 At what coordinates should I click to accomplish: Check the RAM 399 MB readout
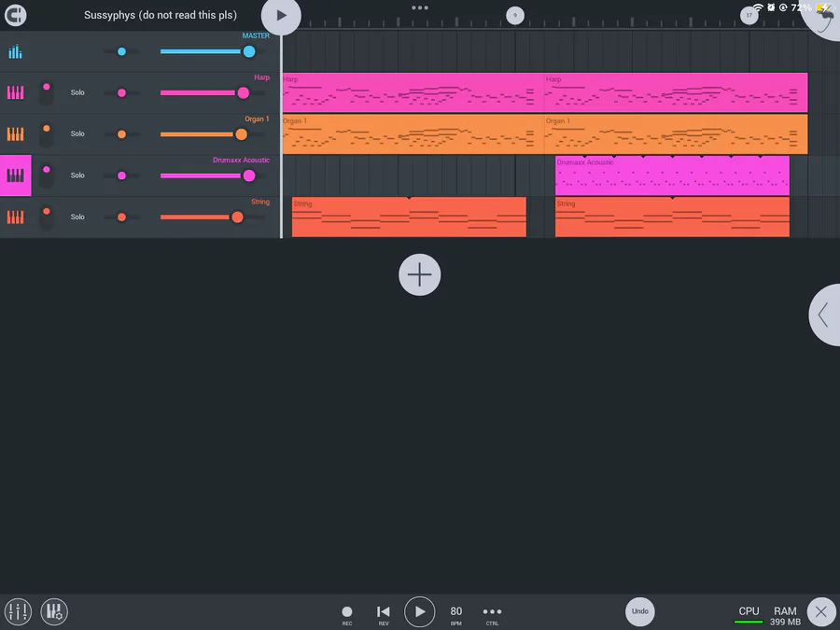tap(785, 616)
